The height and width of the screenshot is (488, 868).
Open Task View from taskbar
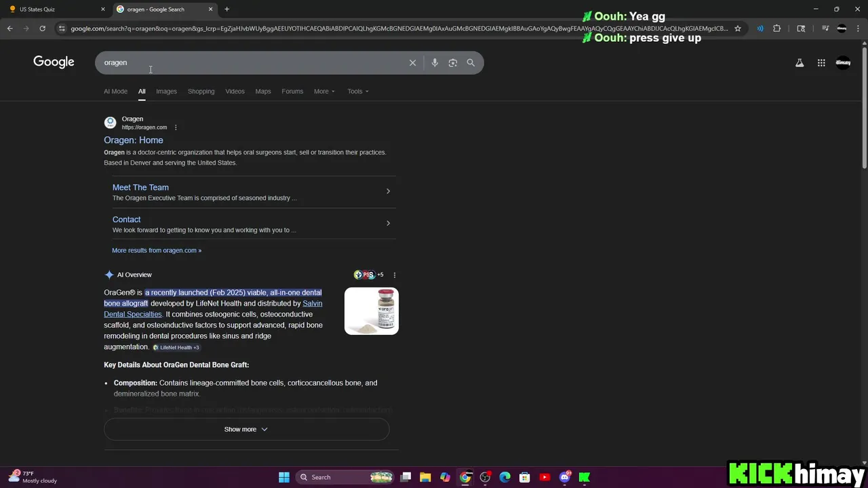[x=406, y=477]
